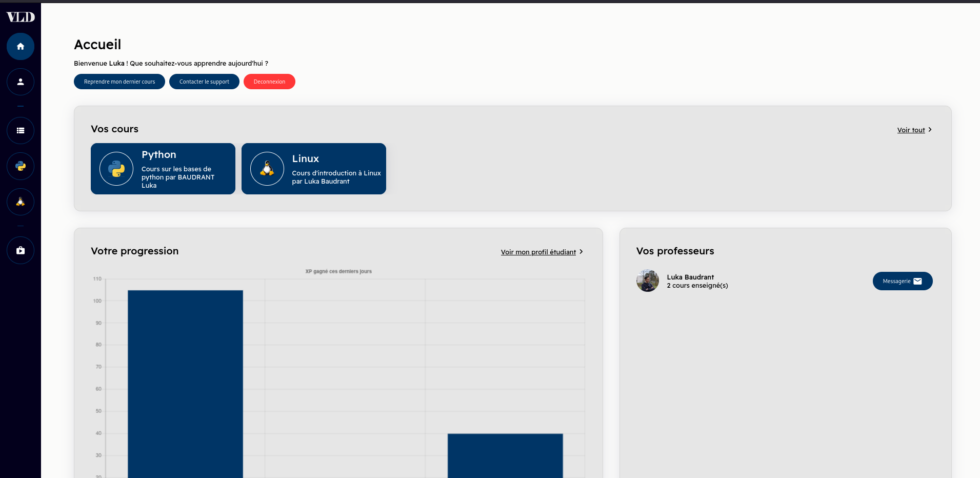This screenshot has width=980, height=478.
Task: Click the Accueil page heading
Action: pos(97,45)
